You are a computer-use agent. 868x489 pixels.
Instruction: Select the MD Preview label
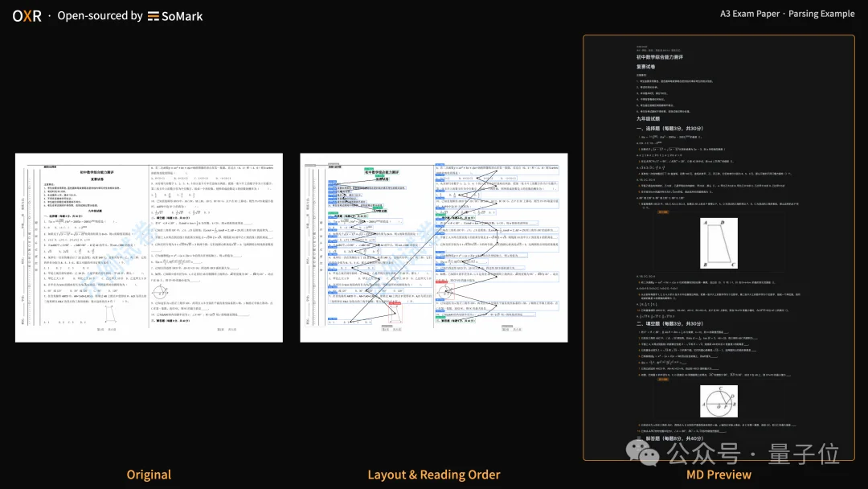[719, 475]
